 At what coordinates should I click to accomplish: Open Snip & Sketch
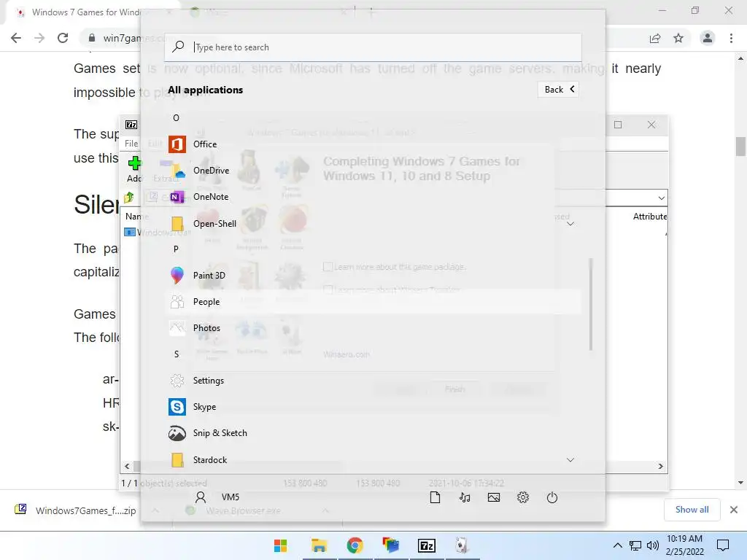(373, 433)
